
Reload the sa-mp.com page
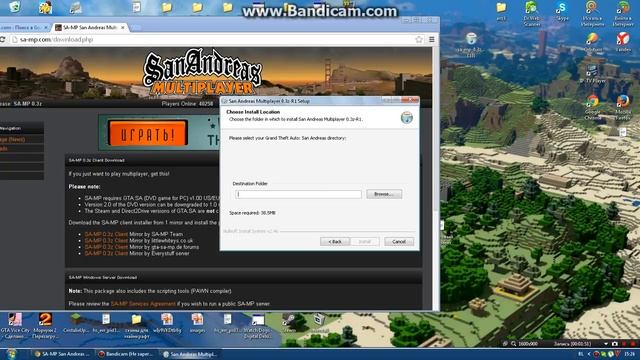2,39
